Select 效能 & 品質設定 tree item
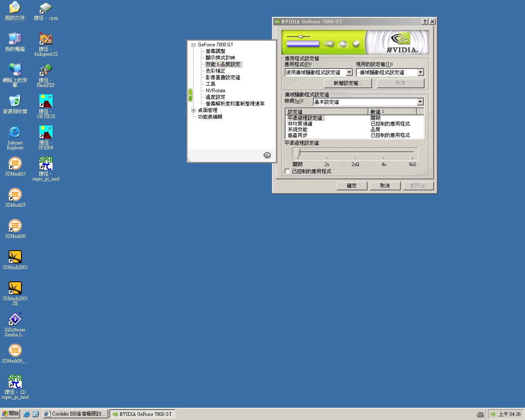Screen dimensions: 525x420 coord(223,64)
